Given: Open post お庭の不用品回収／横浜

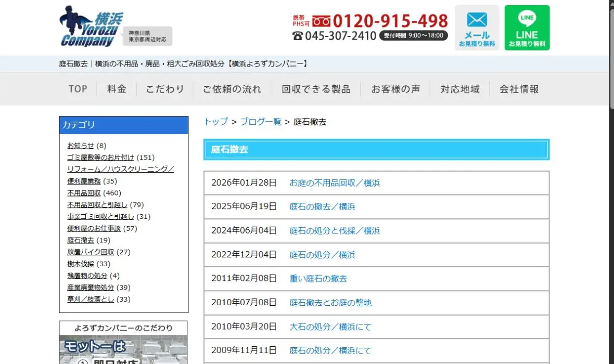Looking at the screenshot, I should coord(335,183).
